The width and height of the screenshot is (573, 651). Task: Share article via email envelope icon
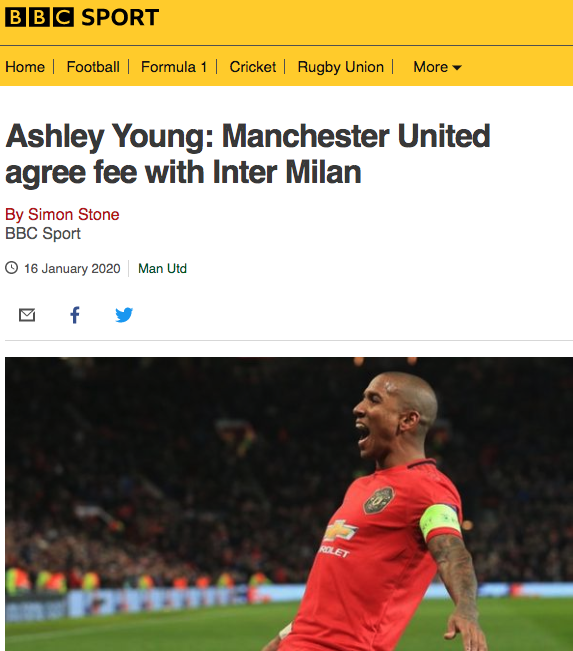coord(27,315)
